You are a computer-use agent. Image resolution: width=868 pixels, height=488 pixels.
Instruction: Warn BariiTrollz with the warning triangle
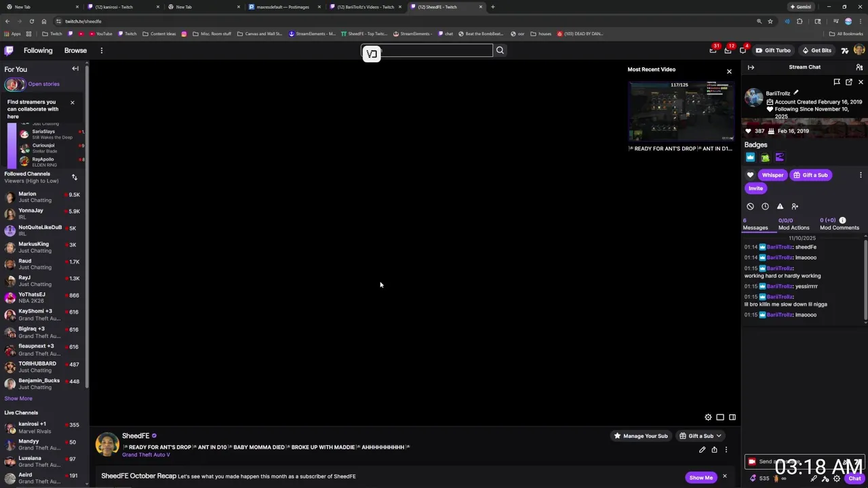click(780, 206)
